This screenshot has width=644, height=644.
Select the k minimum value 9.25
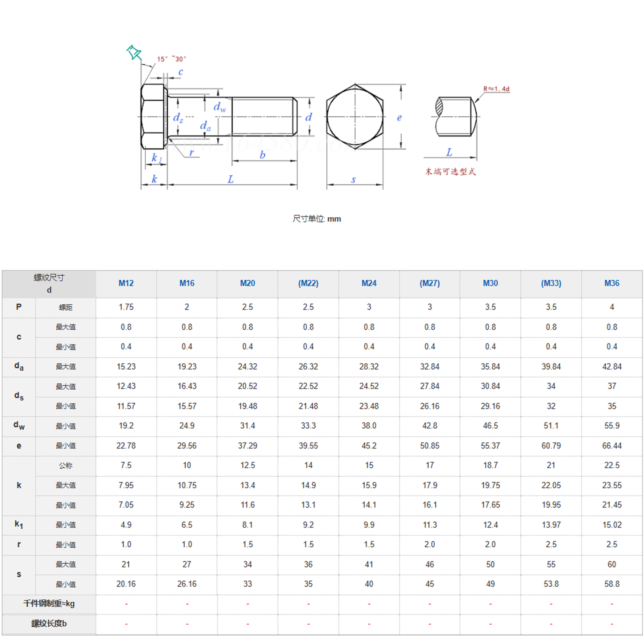(x=187, y=505)
